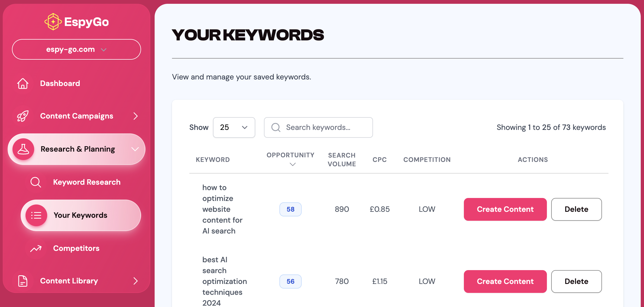Delete the best AI search optimization keyword

click(576, 282)
